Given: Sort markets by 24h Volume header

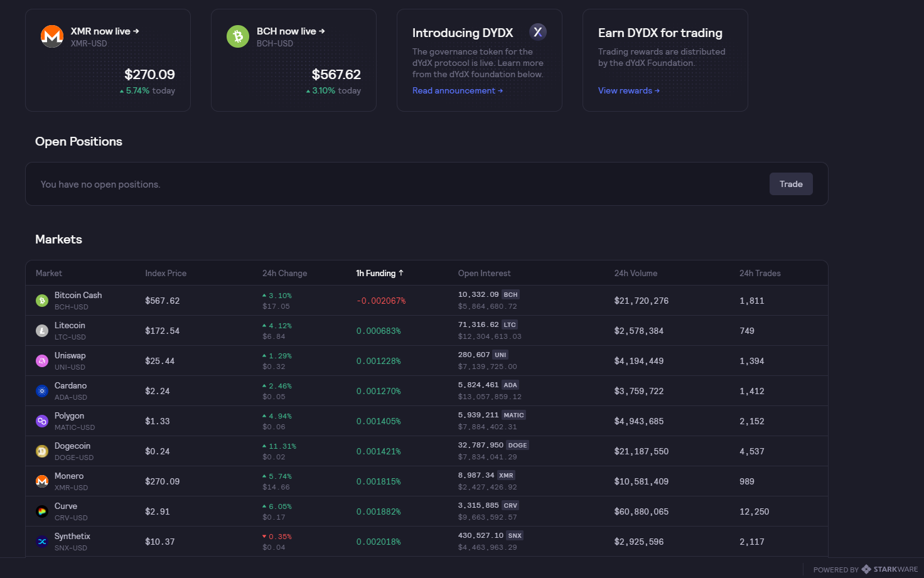Looking at the screenshot, I should click(x=636, y=273).
